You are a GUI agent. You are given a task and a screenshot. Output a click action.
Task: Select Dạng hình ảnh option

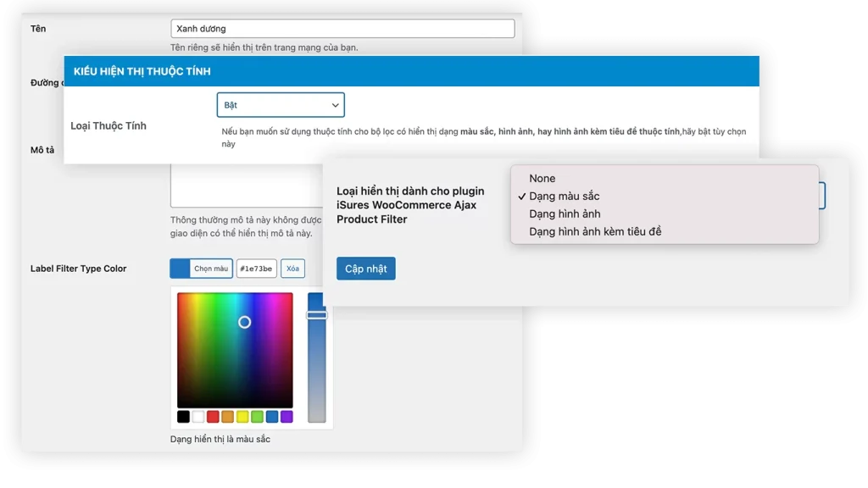pyautogui.click(x=565, y=214)
